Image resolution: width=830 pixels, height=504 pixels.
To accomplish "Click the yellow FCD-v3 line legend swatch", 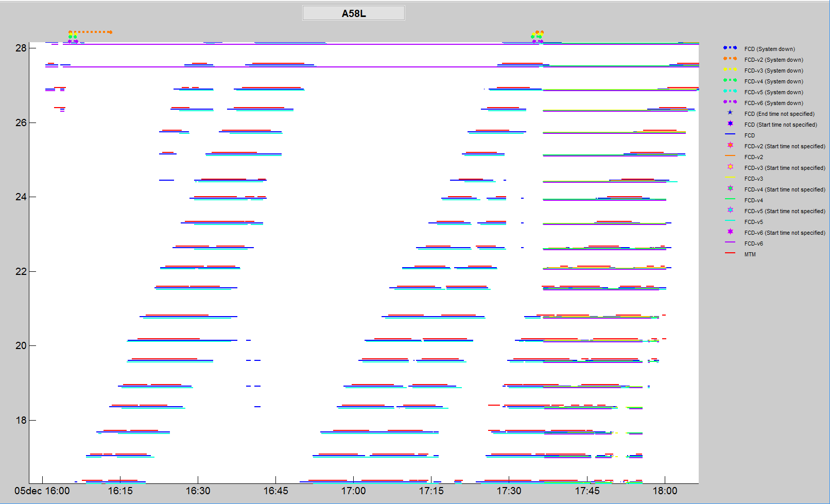I will pyautogui.click(x=730, y=177).
